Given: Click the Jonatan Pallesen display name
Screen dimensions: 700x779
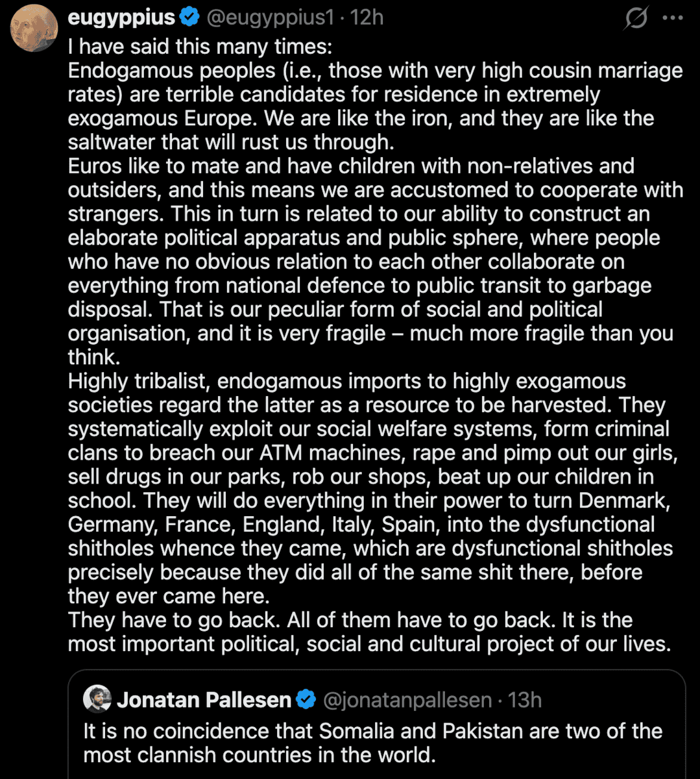Looking at the screenshot, I should [x=204, y=700].
